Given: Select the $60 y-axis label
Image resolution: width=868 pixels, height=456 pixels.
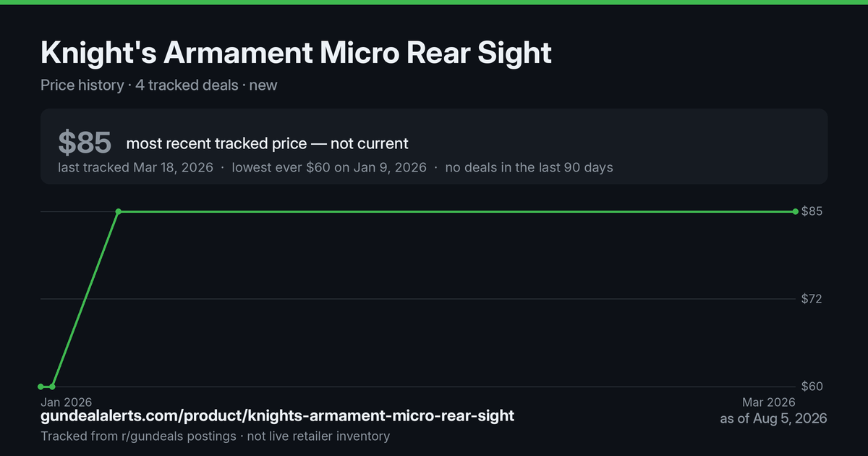Looking at the screenshot, I should (x=812, y=387).
